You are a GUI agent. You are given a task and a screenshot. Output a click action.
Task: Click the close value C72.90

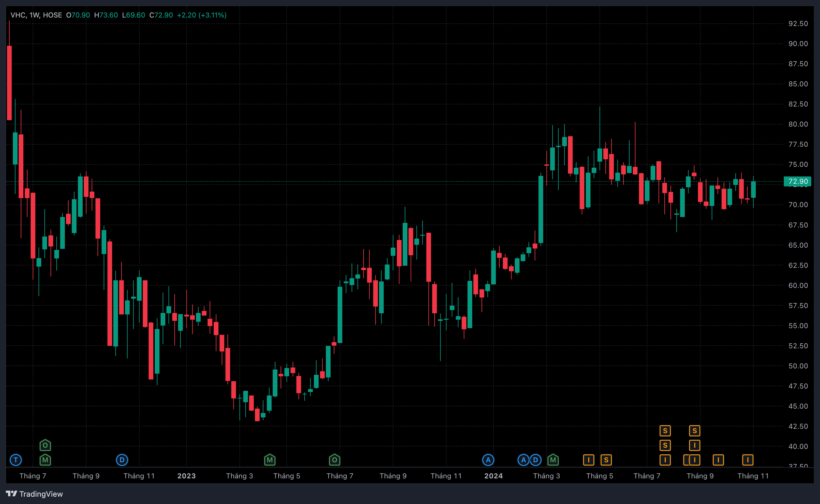[x=161, y=15]
